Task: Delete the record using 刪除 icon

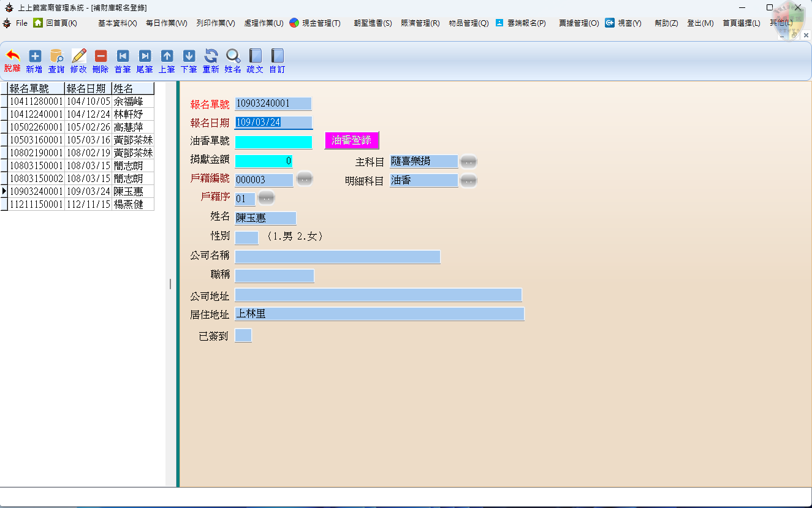Action: [101, 60]
